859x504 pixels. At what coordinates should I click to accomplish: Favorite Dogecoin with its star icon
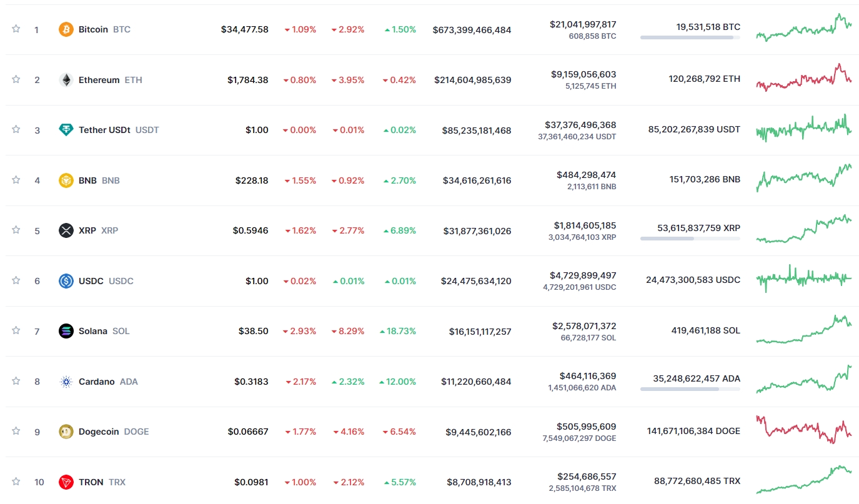coord(16,431)
